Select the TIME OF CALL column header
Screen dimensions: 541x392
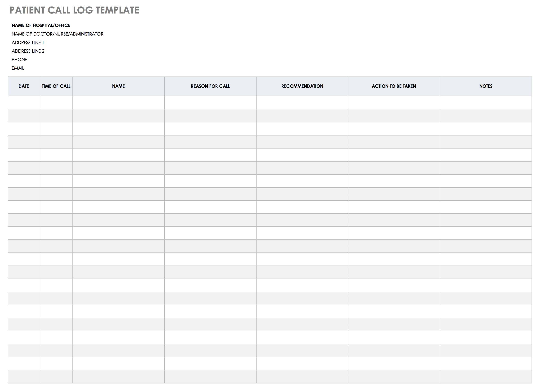(x=56, y=86)
